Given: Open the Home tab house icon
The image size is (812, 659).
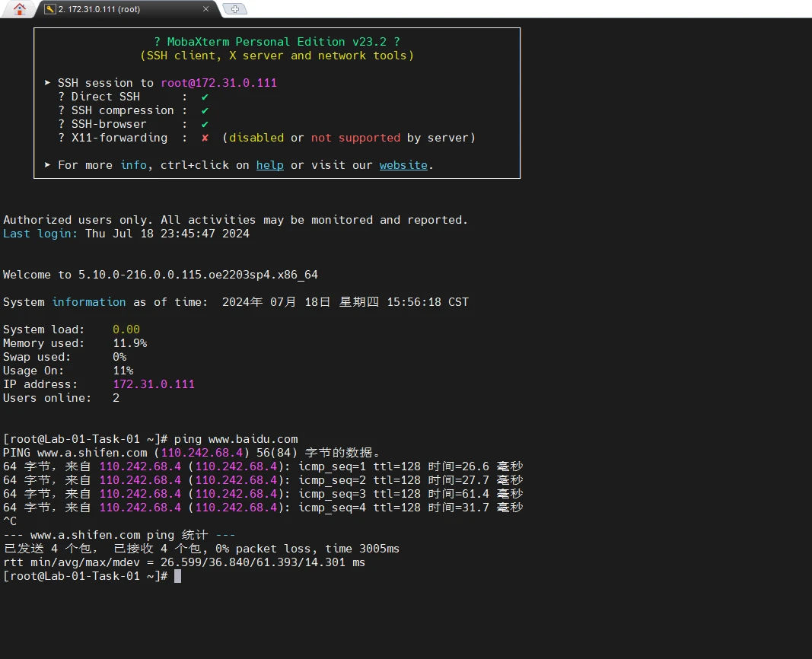Looking at the screenshot, I should tap(19, 9).
